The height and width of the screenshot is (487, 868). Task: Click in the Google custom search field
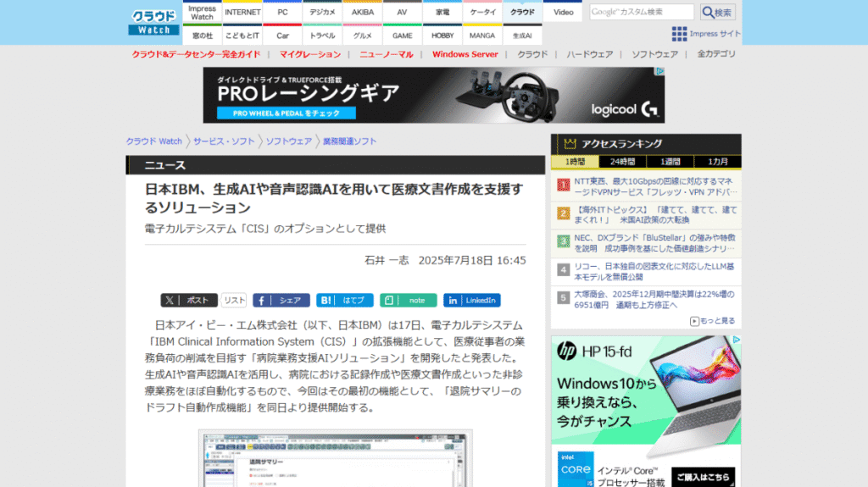641,12
